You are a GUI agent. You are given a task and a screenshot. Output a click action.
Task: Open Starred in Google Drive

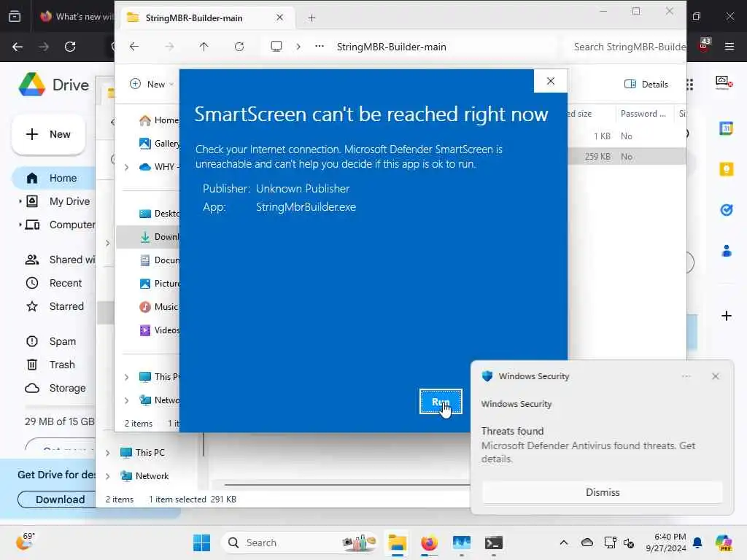pyautogui.click(x=55, y=306)
